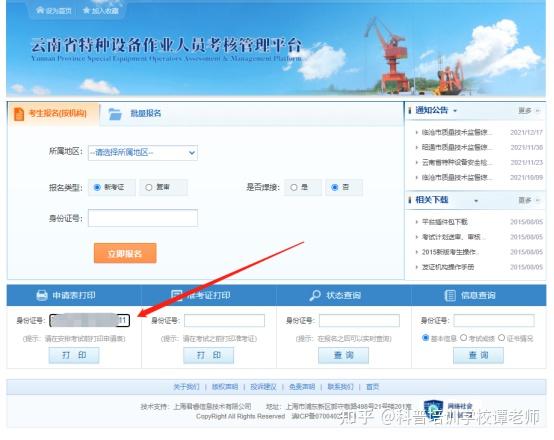Click the 投诉建议 footer link
Image resolution: width=554 pixels, height=440 pixels.
[263, 387]
